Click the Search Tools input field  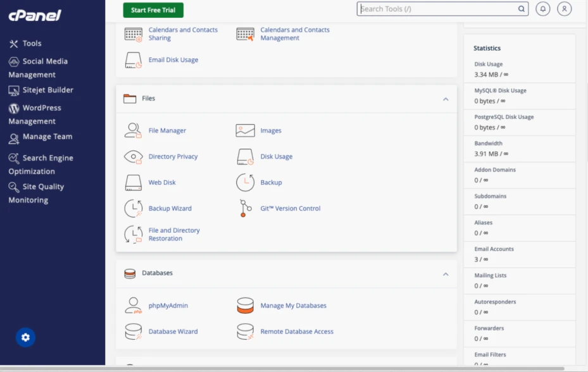pyautogui.click(x=442, y=9)
